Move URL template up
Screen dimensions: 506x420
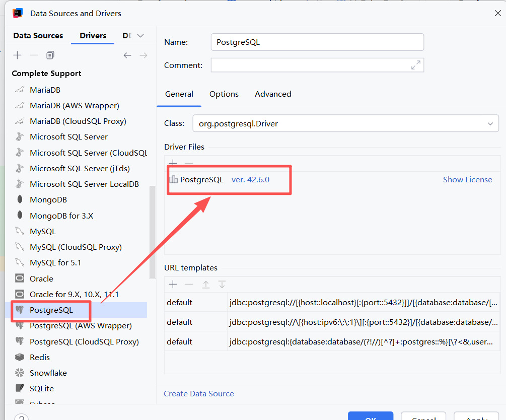coord(206,285)
